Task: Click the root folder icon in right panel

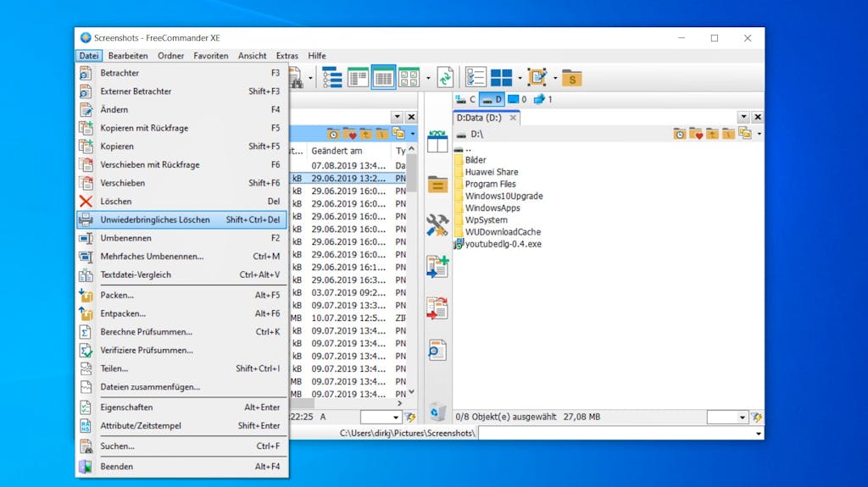Action: click(728, 134)
